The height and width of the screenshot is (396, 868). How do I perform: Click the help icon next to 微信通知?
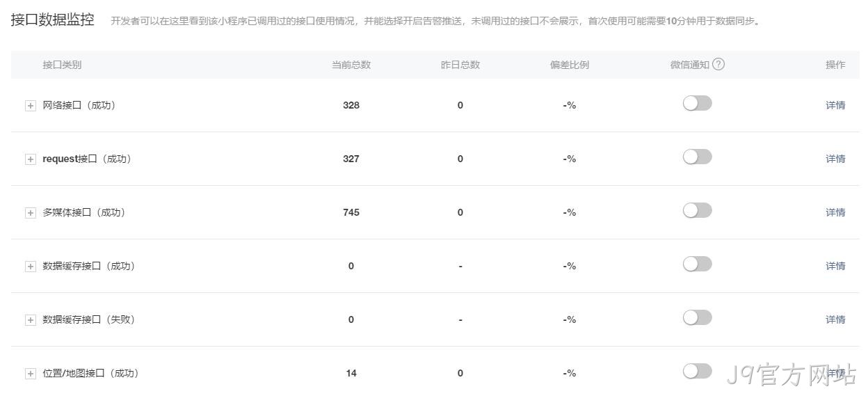(718, 64)
